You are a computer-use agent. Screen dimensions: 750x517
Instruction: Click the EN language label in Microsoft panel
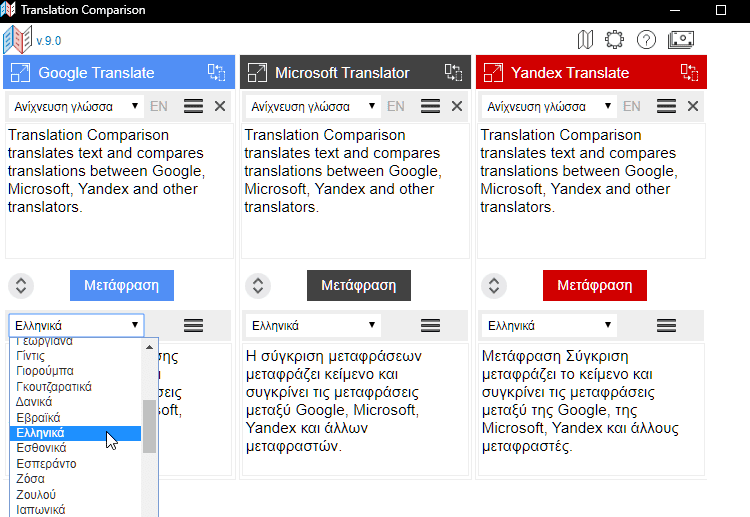396,106
